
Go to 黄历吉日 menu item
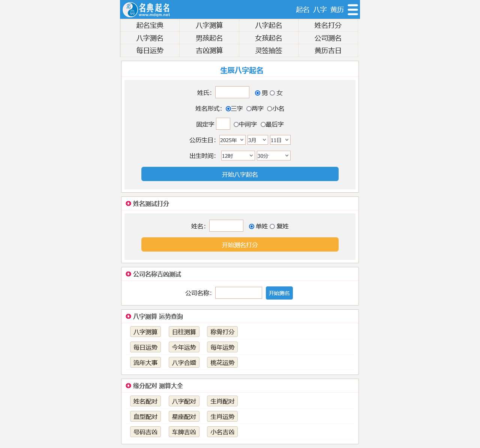[x=328, y=51]
